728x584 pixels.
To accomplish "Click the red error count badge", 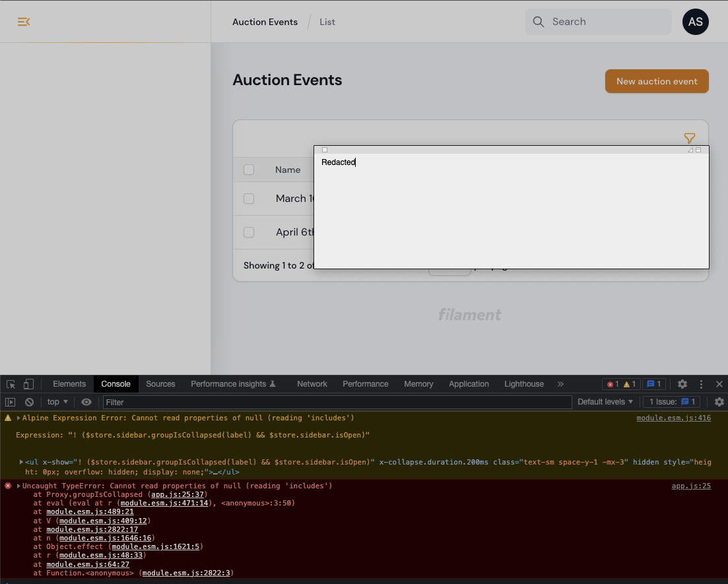I will point(612,384).
